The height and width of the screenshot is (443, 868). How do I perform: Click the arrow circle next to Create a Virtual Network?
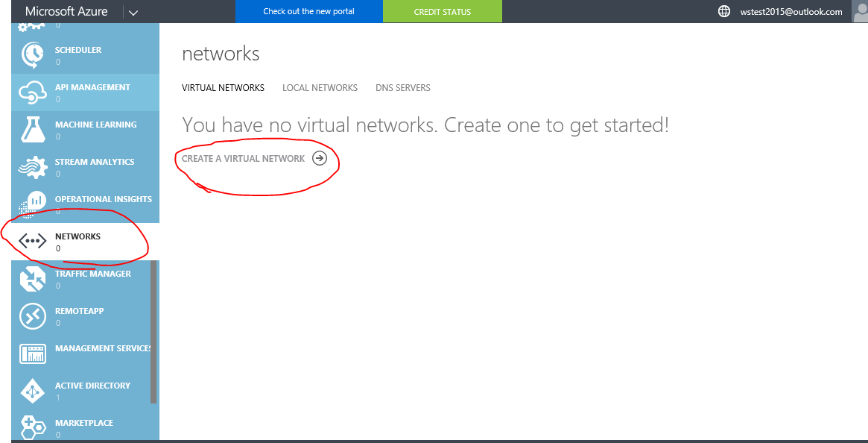[x=320, y=159]
